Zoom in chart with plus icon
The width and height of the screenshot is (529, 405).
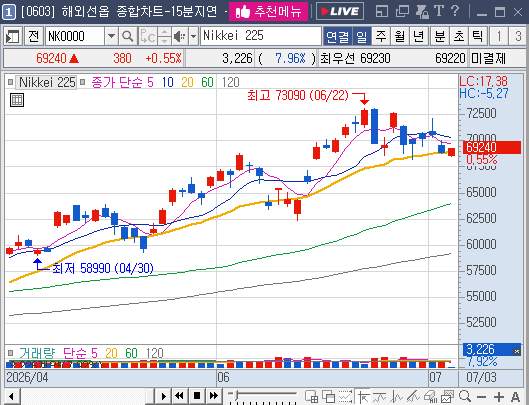[499, 397]
